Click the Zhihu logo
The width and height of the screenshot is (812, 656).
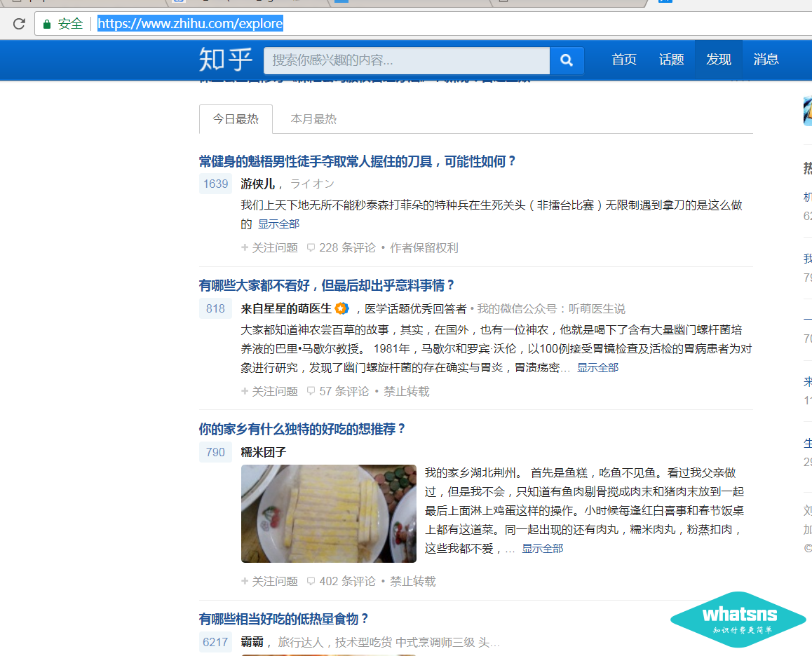[x=225, y=60]
